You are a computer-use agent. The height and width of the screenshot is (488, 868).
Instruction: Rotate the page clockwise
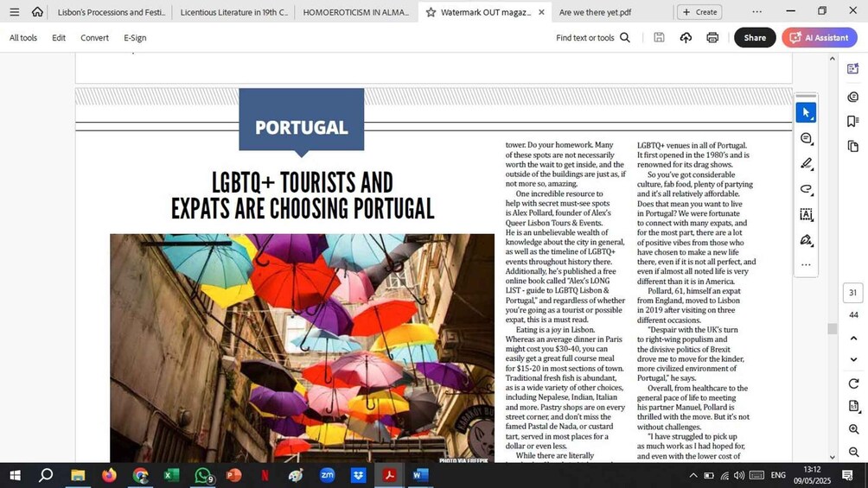[853, 383]
